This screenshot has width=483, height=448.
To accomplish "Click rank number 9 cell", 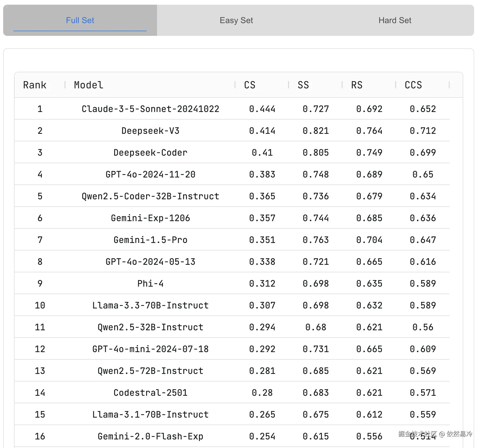I will tap(40, 284).
